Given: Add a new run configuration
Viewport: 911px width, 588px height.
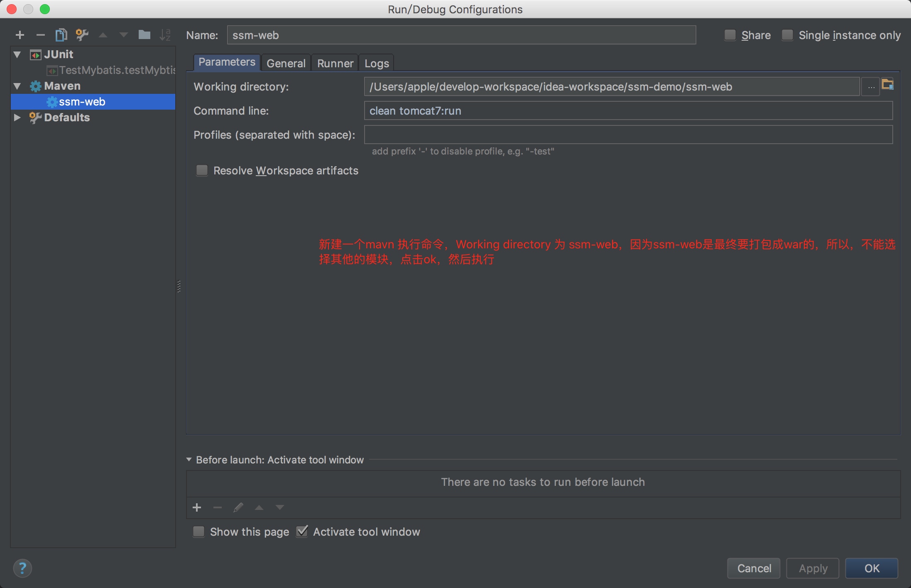Looking at the screenshot, I should coord(20,35).
